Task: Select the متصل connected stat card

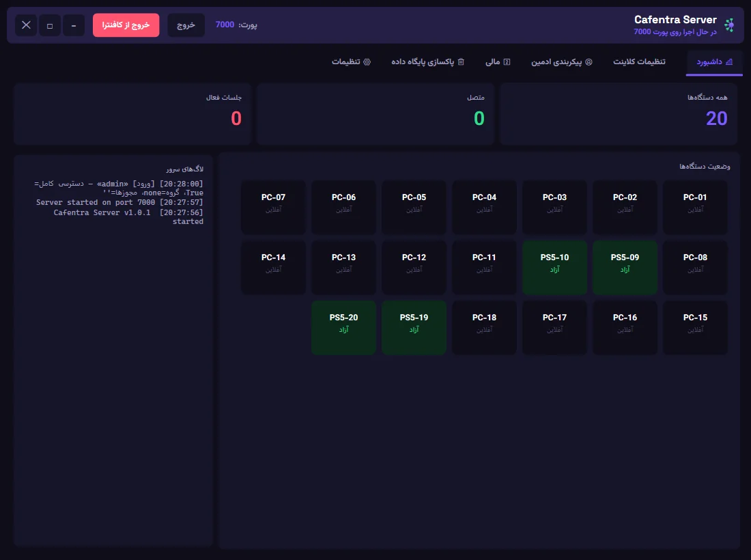Action: tap(375, 114)
